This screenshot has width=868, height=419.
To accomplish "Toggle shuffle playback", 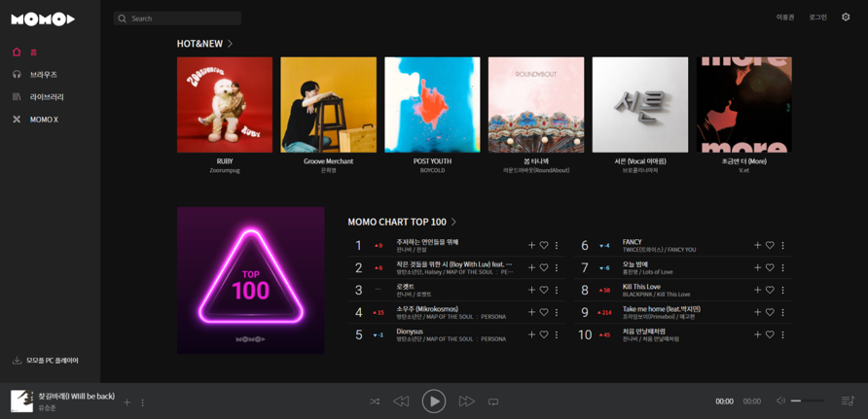I will (375, 402).
